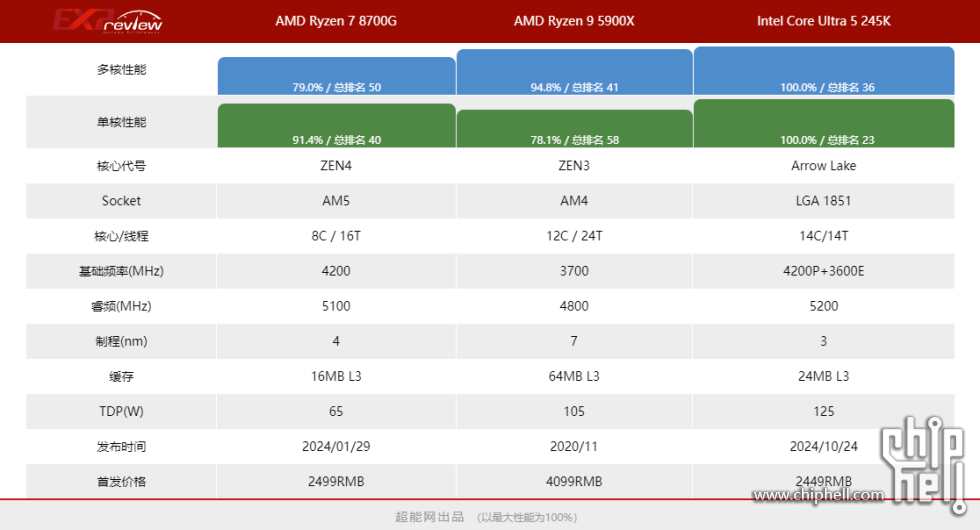Select the 7 nm process cell
The height and width of the screenshot is (530, 980).
(574, 341)
